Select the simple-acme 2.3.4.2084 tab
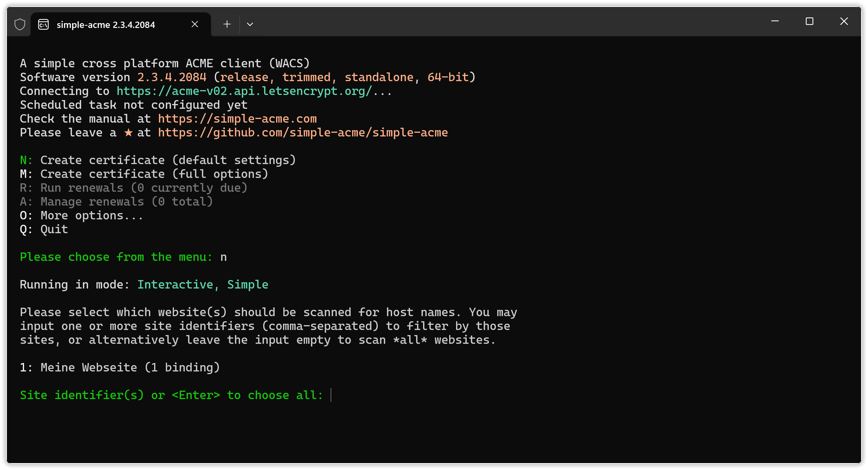The image size is (868, 470). click(106, 25)
